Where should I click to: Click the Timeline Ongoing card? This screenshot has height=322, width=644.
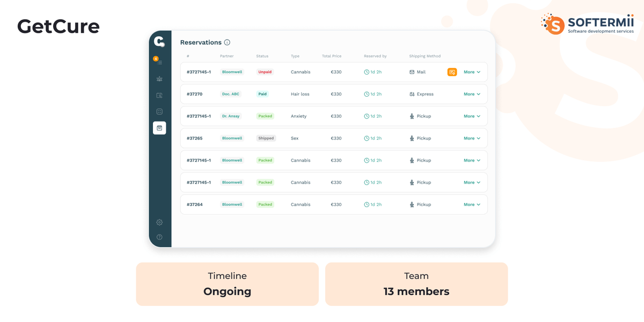[227, 284]
